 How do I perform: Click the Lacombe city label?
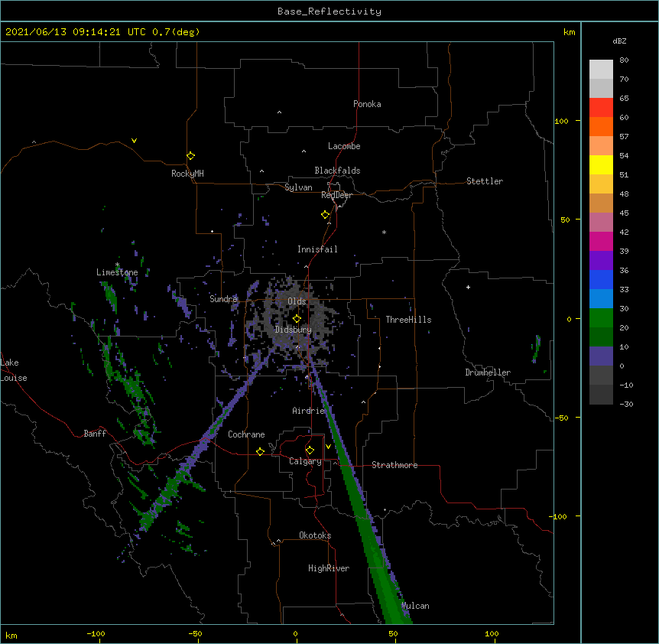[344, 146]
